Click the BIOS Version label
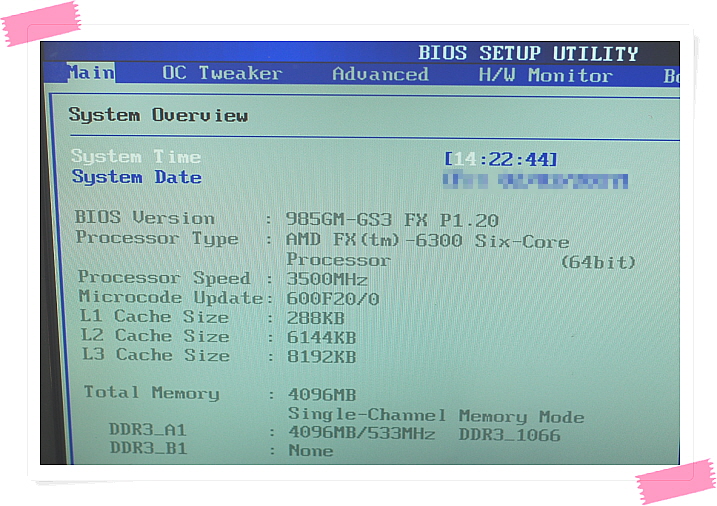Image resolution: width=717 pixels, height=506 pixels. 144,218
